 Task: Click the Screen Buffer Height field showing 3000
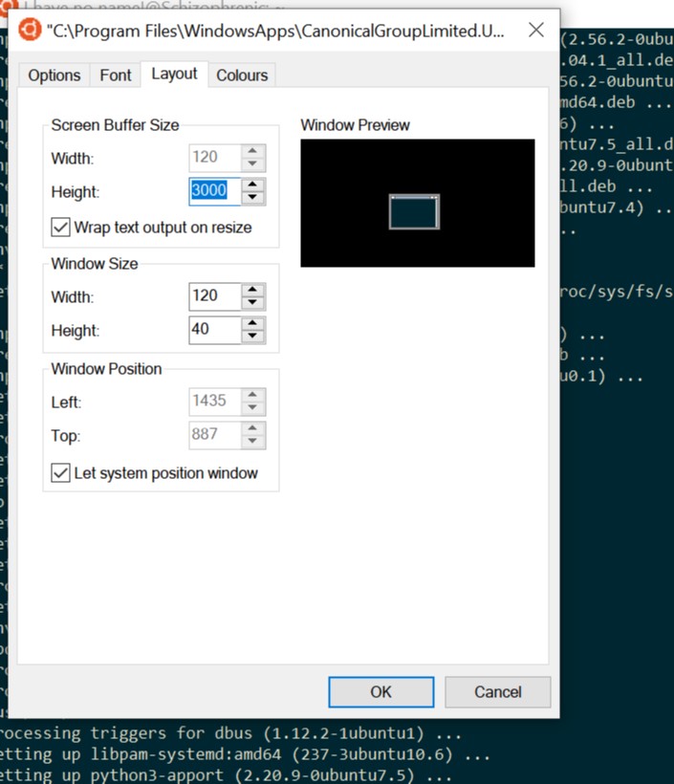click(x=215, y=191)
